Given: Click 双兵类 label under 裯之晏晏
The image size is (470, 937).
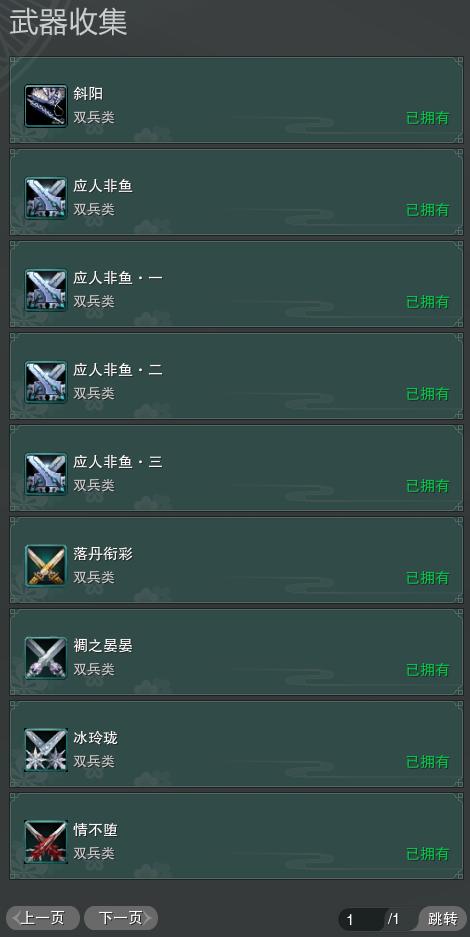Looking at the screenshot, I should (94, 669).
